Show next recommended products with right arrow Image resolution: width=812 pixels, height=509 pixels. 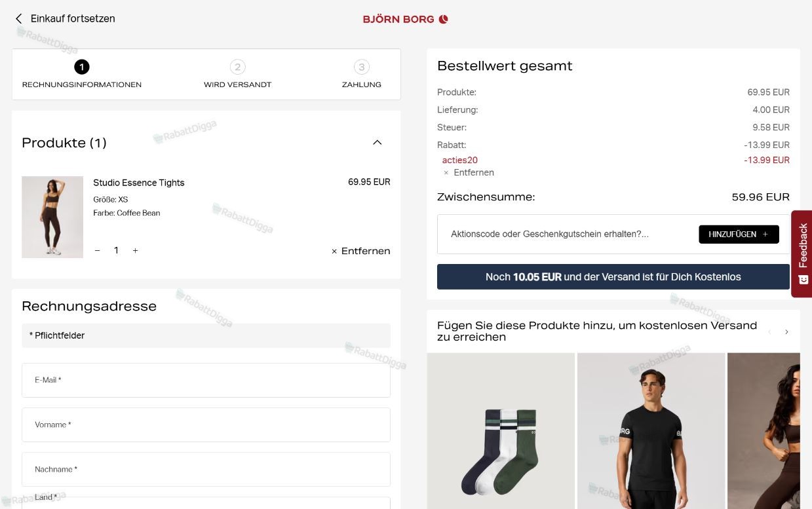[x=786, y=332]
